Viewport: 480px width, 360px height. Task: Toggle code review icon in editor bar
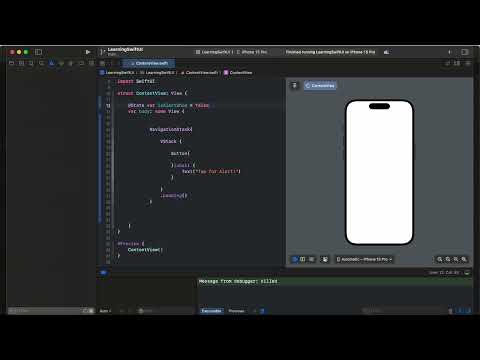[447, 63]
